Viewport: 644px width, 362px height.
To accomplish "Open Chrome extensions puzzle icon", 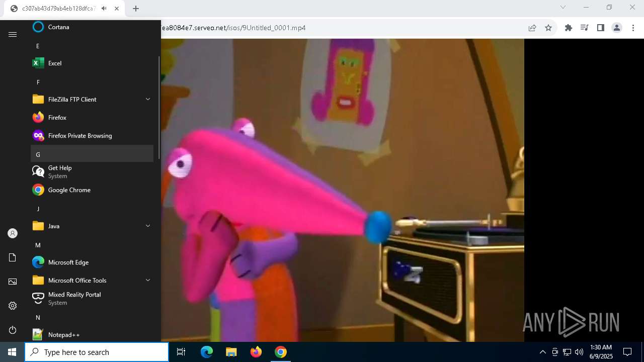I will pyautogui.click(x=569, y=28).
